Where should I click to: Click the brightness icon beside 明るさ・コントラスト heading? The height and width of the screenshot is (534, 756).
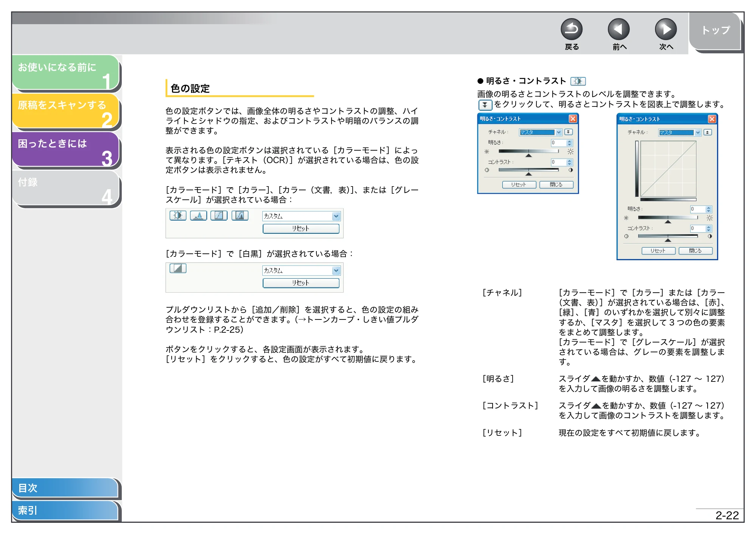point(578,81)
